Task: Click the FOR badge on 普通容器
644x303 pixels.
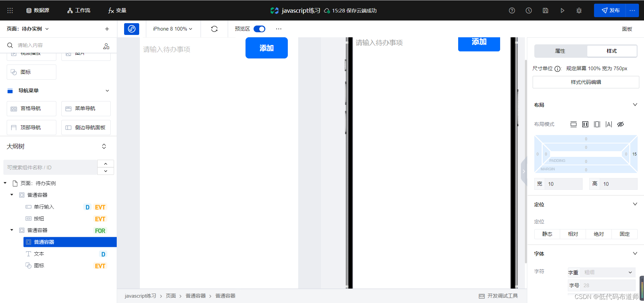Action: (x=100, y=231)
